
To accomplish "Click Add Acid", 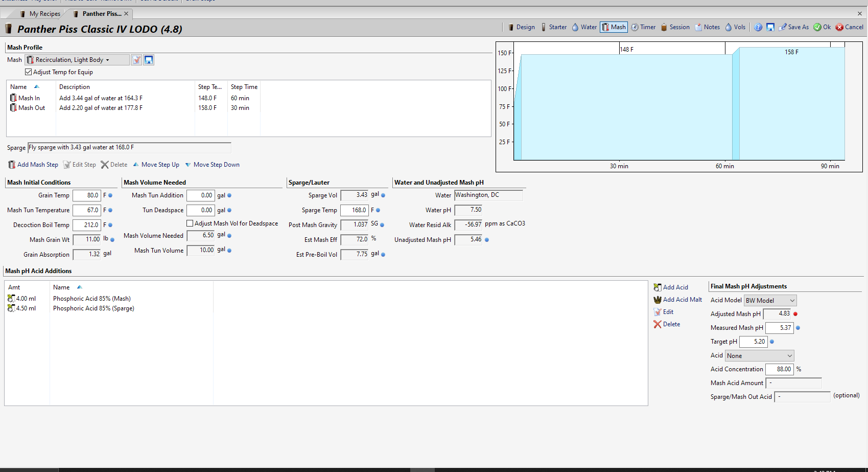I will pyautogui.click(x=671, y=287).
